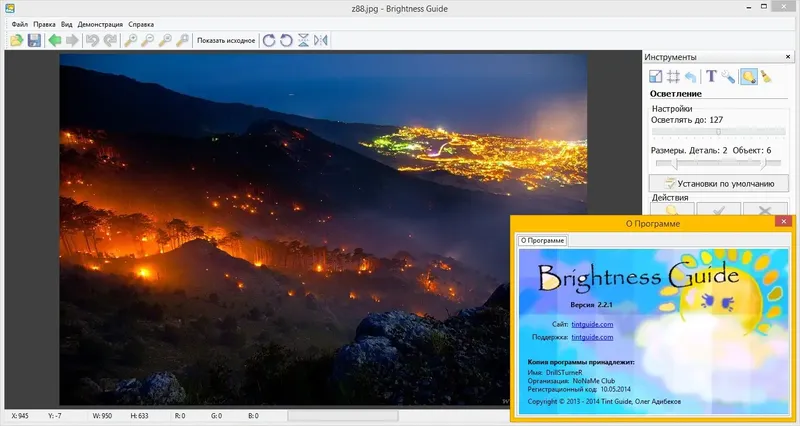Go to previous image with green left arrow
Image resolution: width=800 pixels, height=426 pixels.
click(55, 40)
